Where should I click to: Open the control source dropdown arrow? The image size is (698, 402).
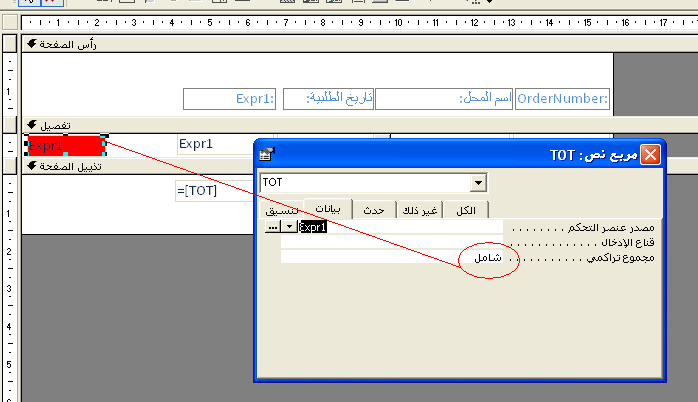click(x=289, y=227)
